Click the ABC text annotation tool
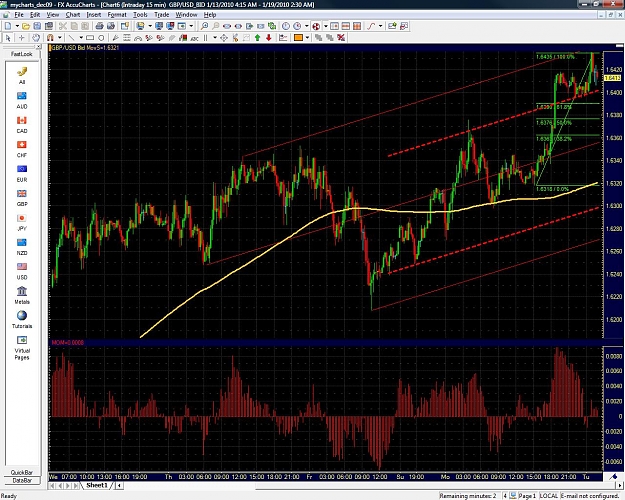Image resolution: width=625 pixels, height=500 pixels. pyautogui.click(x=195, y=38)
